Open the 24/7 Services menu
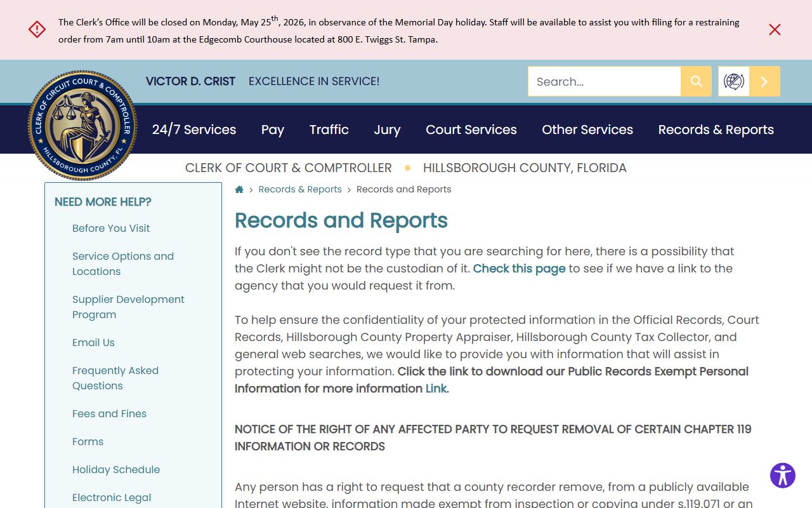Viewport: 812px width, 508px height. click(194, 130)
